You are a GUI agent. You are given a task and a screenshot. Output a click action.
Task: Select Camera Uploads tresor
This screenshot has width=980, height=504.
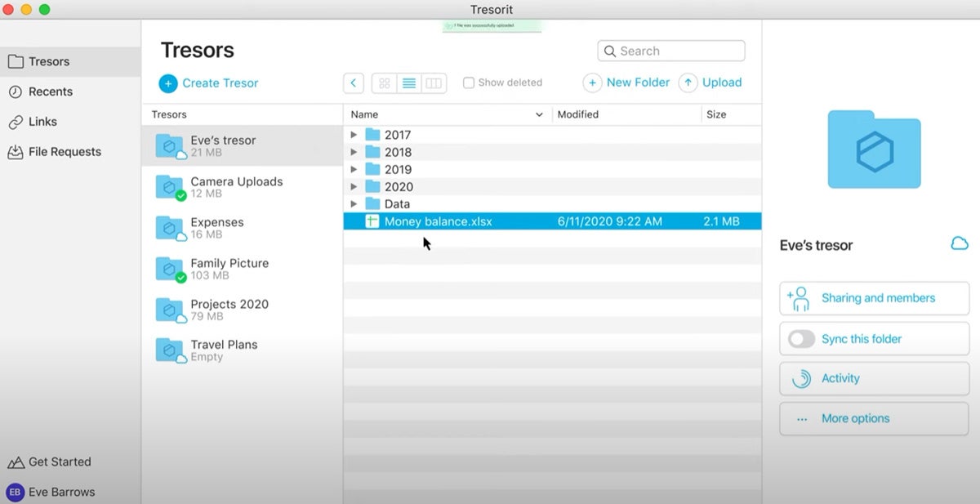[x=242, y=187]
